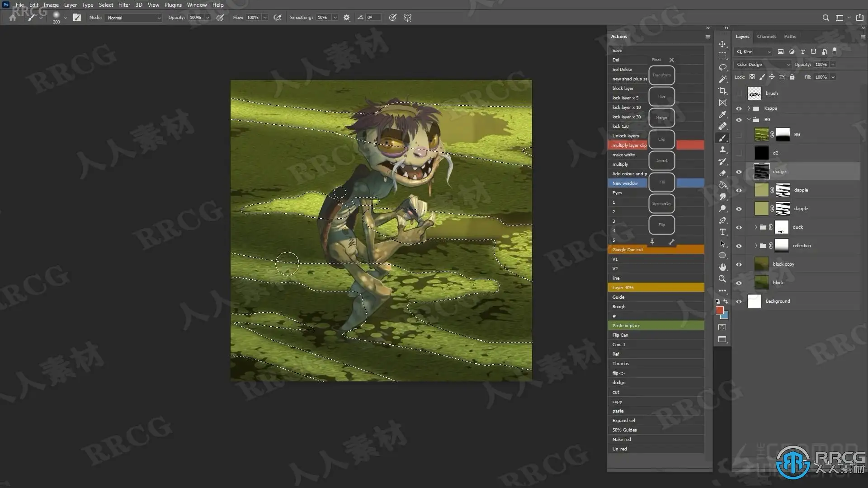Select the Hand tool

pyautogui.click(x=722, y=267)
